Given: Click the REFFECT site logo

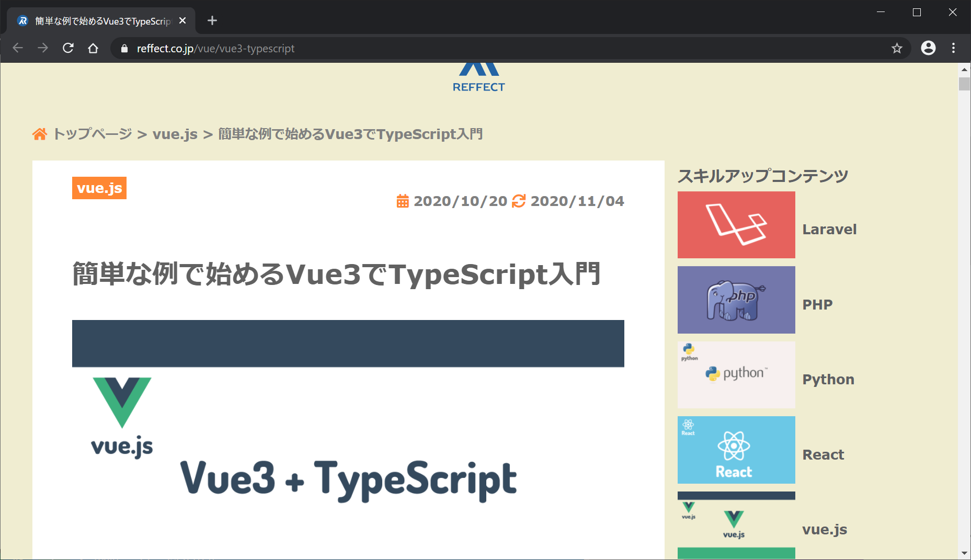Looking at the screenshot, I should click(479, 78).
